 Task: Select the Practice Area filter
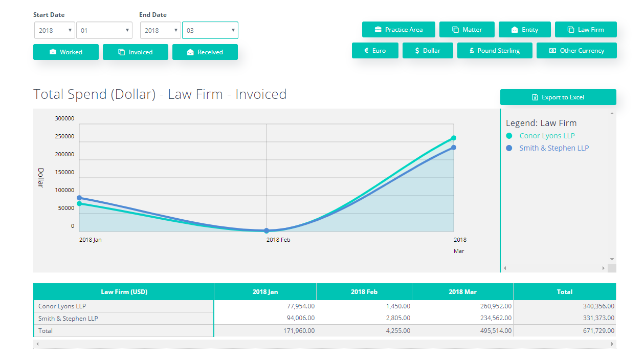pyautogui.click(x=398, y=29)
